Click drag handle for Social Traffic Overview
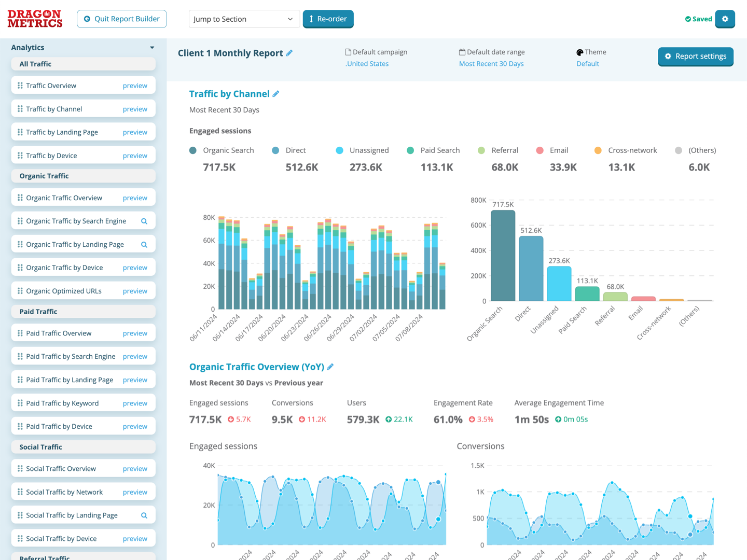This screenshot has width=747, height=560. point(20,468)
